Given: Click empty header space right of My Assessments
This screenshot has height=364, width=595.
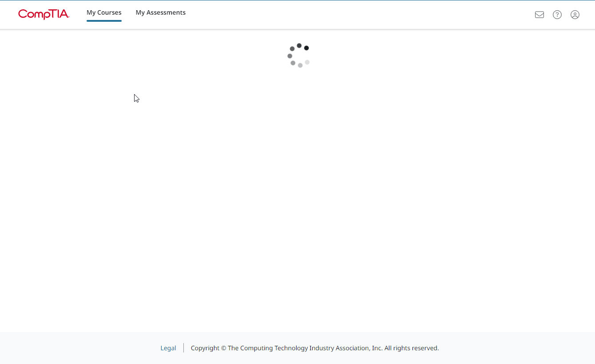Looking at the screenshot, I should point(355,15).
